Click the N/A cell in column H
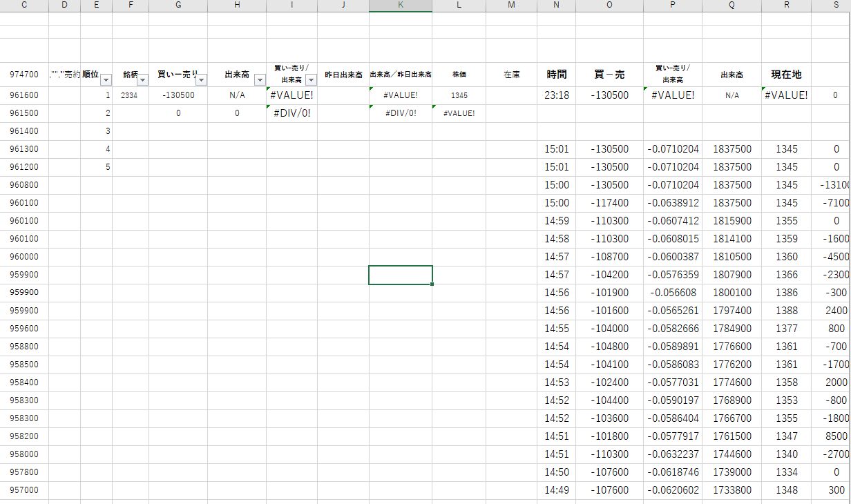Image resolution: width=851 pixels, height=504 pixels. [237, 95]
